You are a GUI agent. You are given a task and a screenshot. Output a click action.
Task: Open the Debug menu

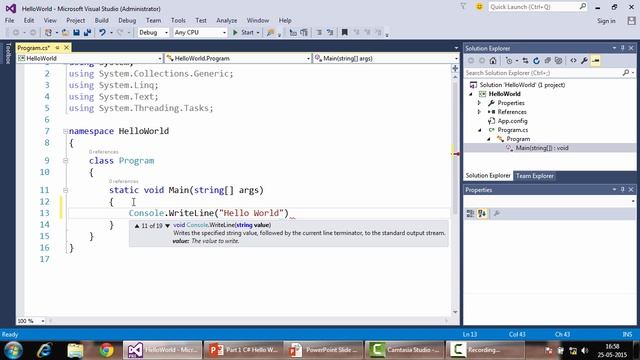[127, 20]
